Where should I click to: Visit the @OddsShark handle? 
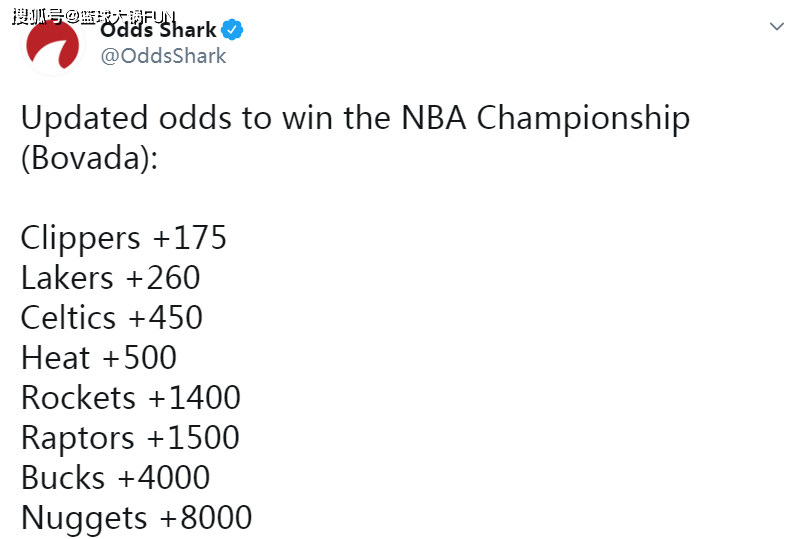pyautogui.click(x=163, y=55)
